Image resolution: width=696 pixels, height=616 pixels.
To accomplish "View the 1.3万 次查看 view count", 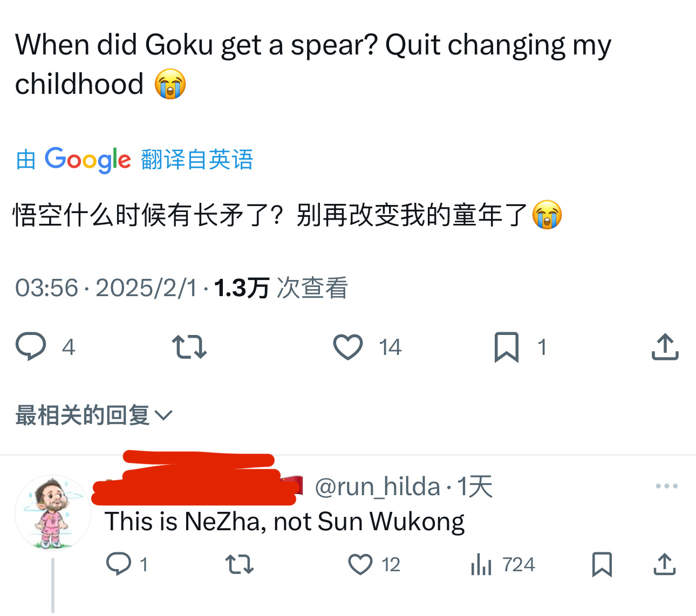I will [x=281, y=288].
